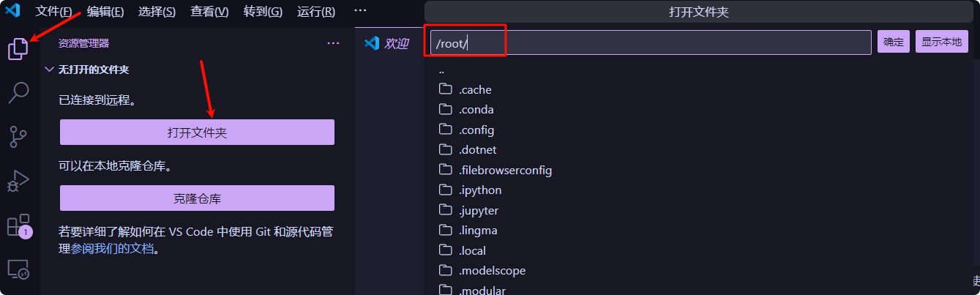Open the 运行(R) menu
This screenshot has width=980, height=295.
coord(316,12)
